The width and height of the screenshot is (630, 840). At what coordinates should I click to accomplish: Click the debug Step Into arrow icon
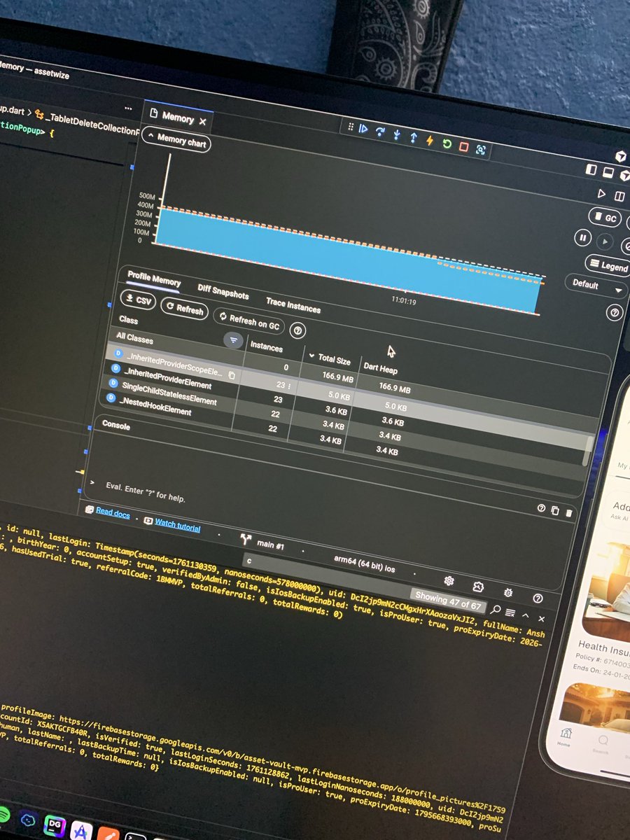point(397,134)
